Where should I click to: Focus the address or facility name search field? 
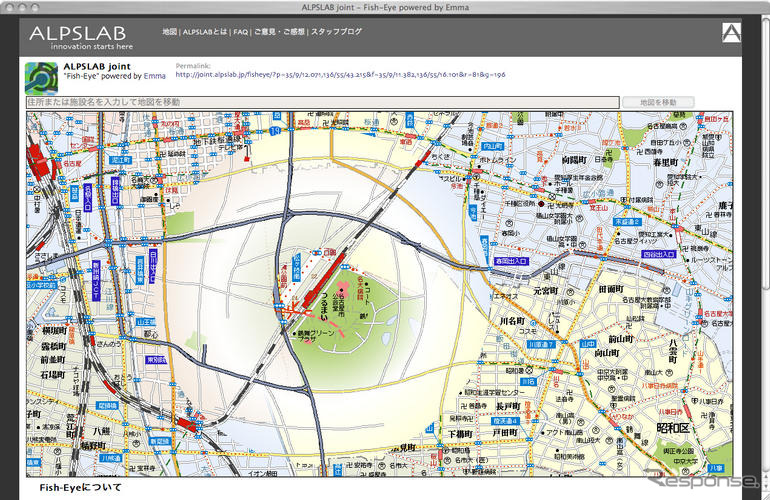(x=323, y=102)
